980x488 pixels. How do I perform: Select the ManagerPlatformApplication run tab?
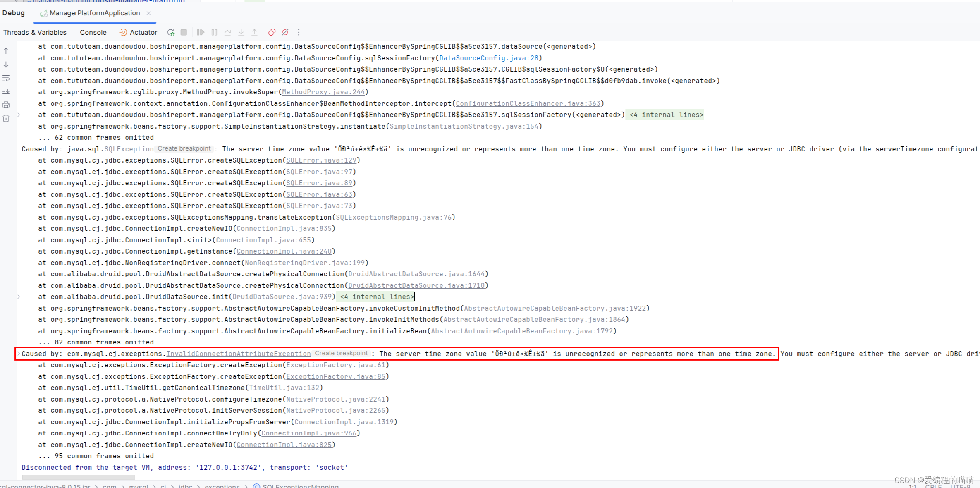point(95,13)
